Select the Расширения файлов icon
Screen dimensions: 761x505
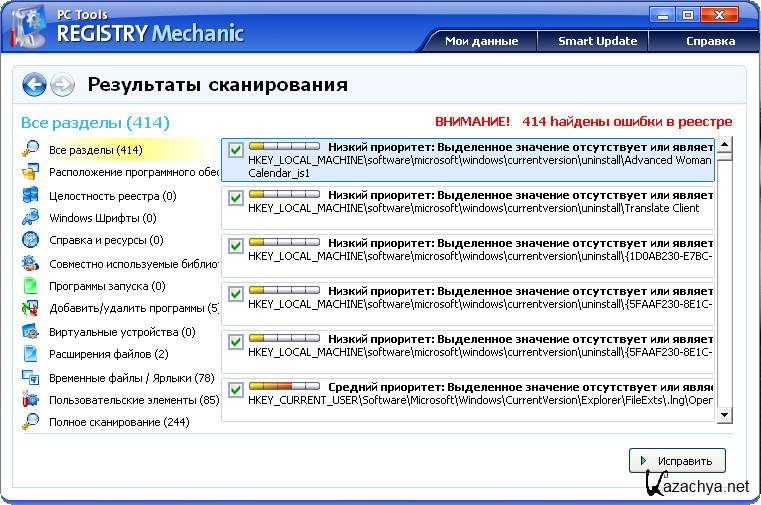pos(31,354)
